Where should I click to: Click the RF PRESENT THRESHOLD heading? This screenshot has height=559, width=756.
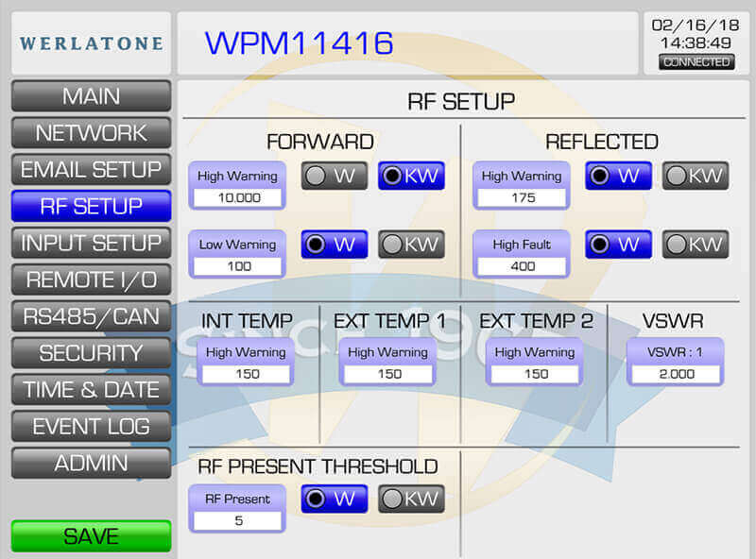[x=318, y=466]
